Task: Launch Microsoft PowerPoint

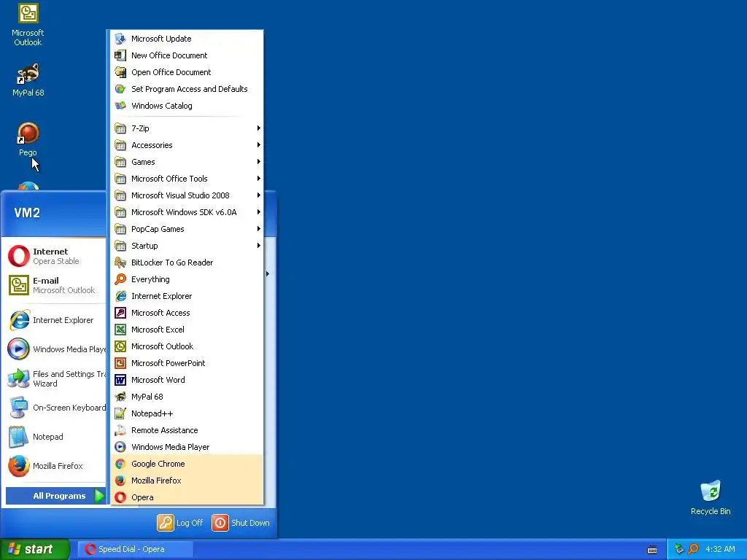Action: coord(187,363)
